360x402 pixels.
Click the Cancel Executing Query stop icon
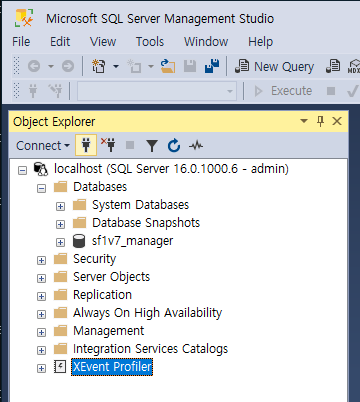[x=331, y=91]
